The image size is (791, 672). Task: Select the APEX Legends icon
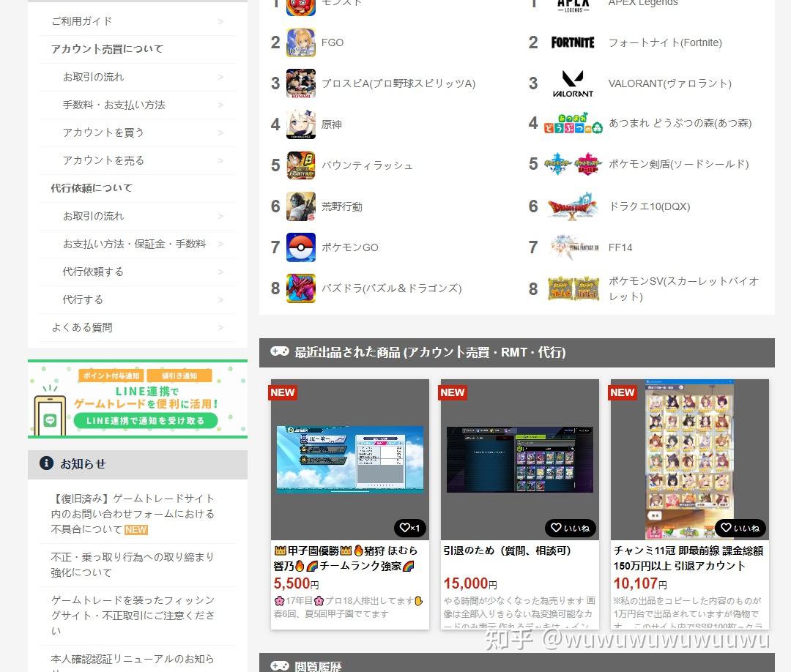click(x=573, y=4)
